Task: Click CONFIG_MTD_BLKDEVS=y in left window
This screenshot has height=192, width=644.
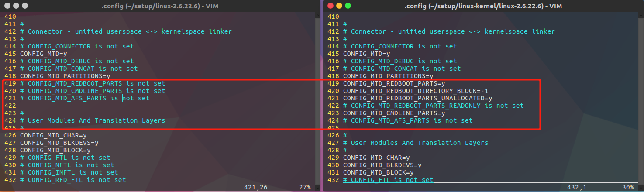Action: [59, 143]
